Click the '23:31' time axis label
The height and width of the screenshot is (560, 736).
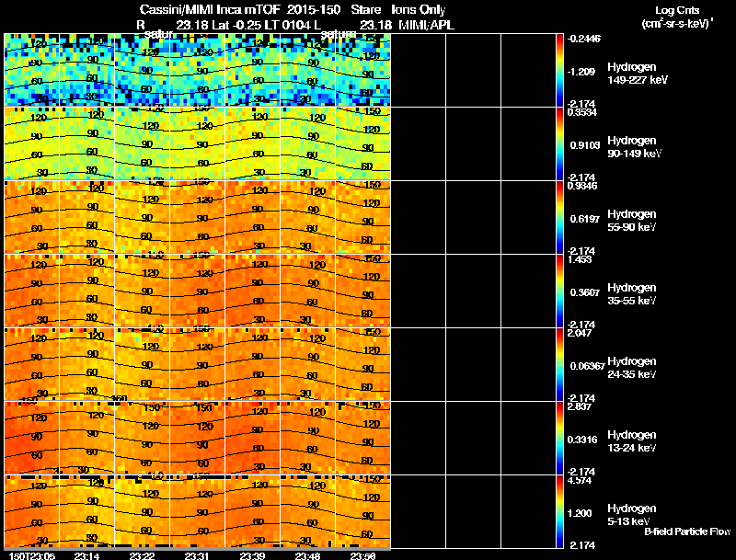pos(197,555)
